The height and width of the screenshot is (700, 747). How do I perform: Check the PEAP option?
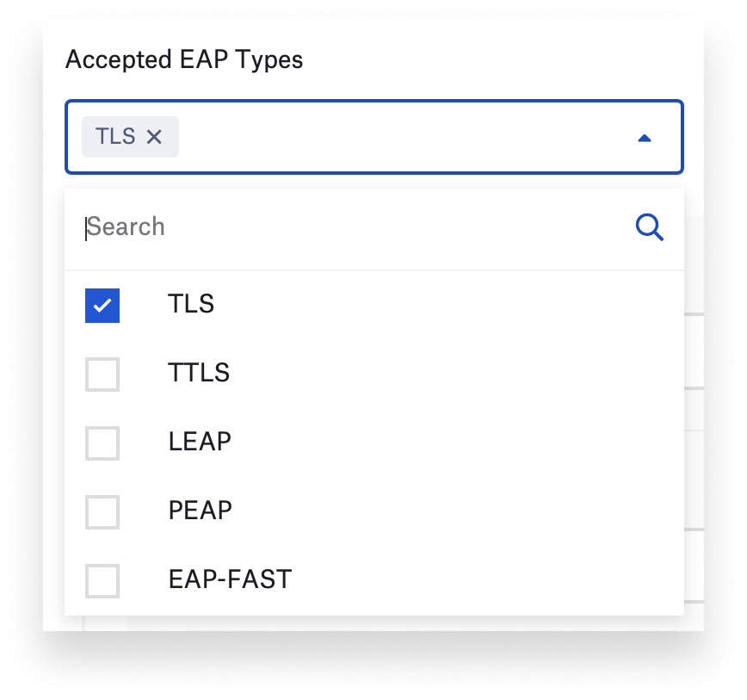[x=102, y=511]
